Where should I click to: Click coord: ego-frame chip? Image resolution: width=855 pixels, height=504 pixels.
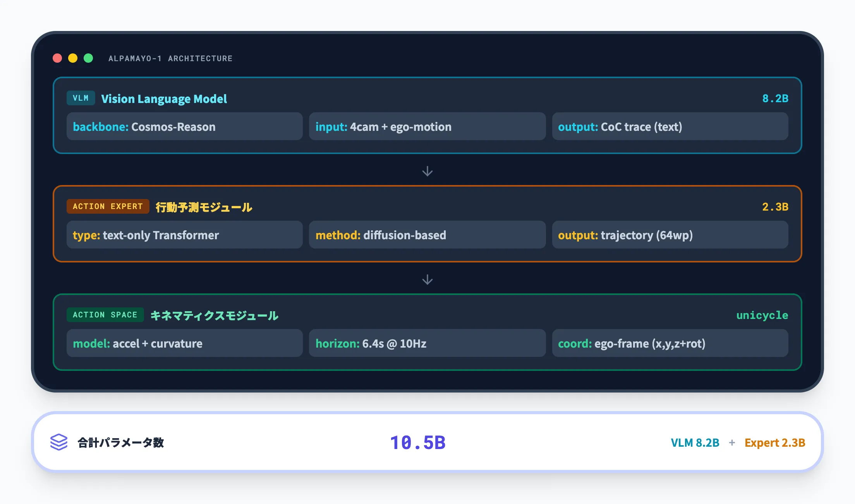point(670,343)
